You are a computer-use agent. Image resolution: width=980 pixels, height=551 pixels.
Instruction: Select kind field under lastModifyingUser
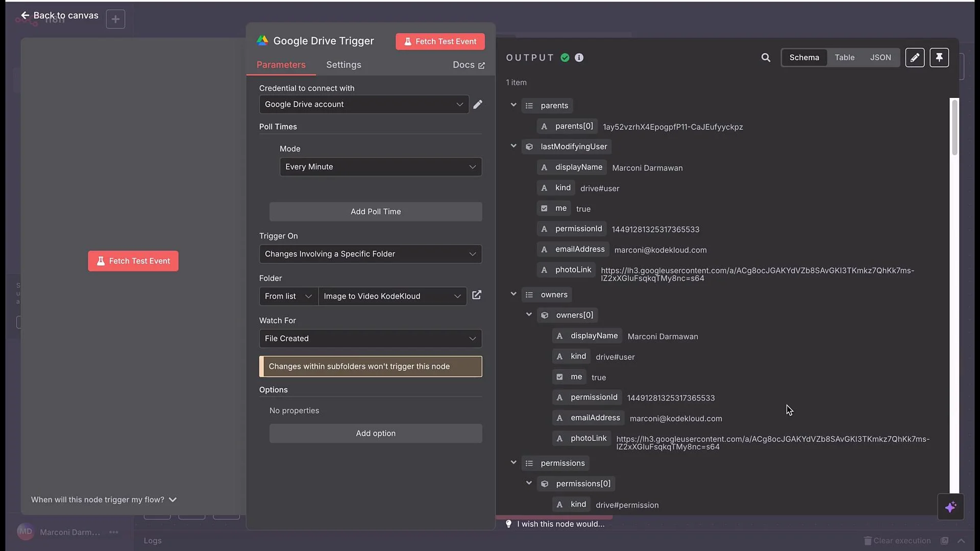coord(556,188)
